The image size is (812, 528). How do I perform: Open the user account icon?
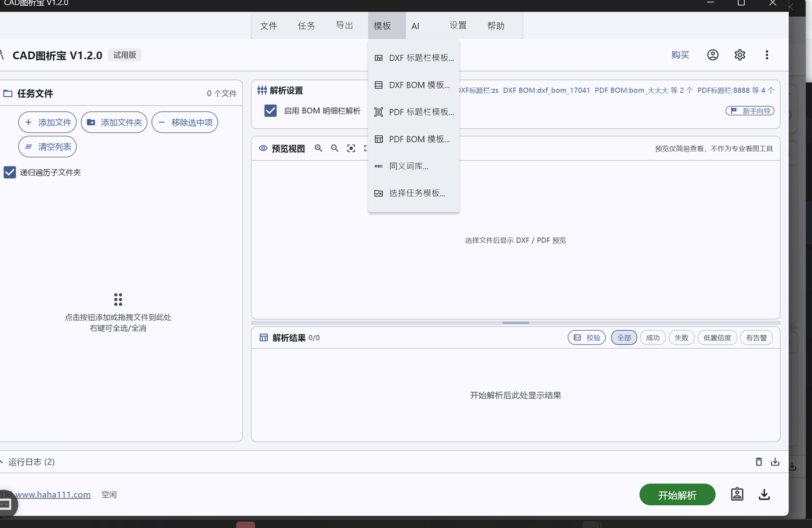coord(713,55)
